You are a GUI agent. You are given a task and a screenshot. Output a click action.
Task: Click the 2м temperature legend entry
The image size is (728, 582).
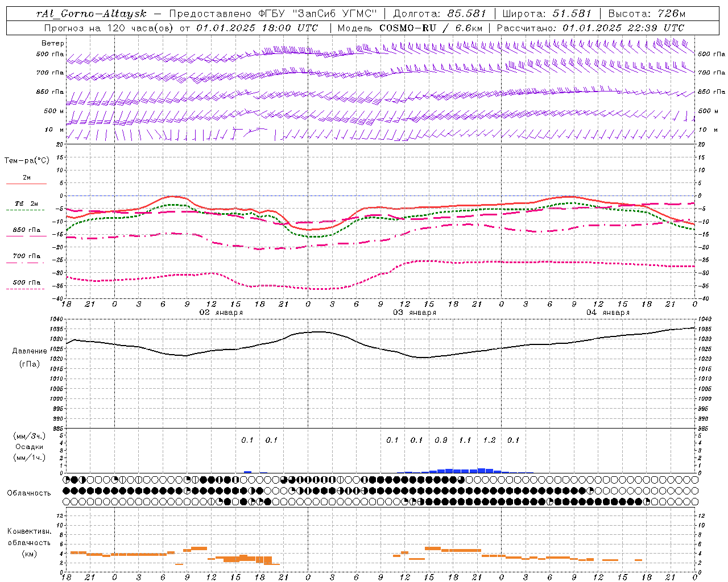27,178
